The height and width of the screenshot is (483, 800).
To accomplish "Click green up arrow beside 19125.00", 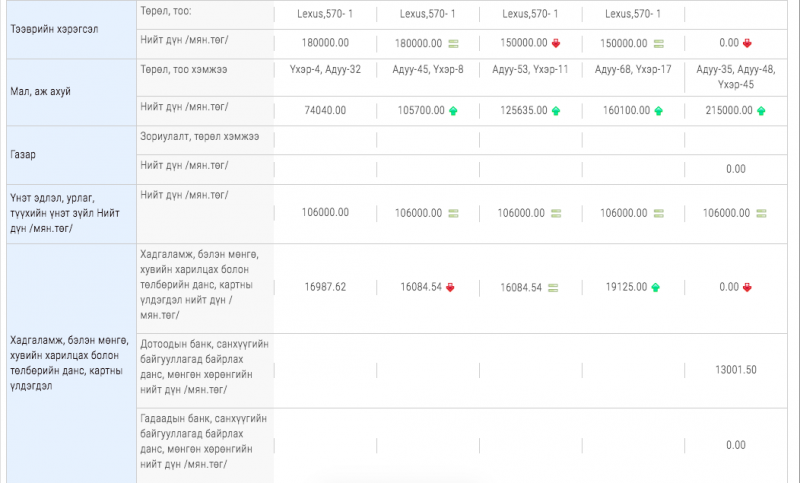I will (x=655, y=288).
